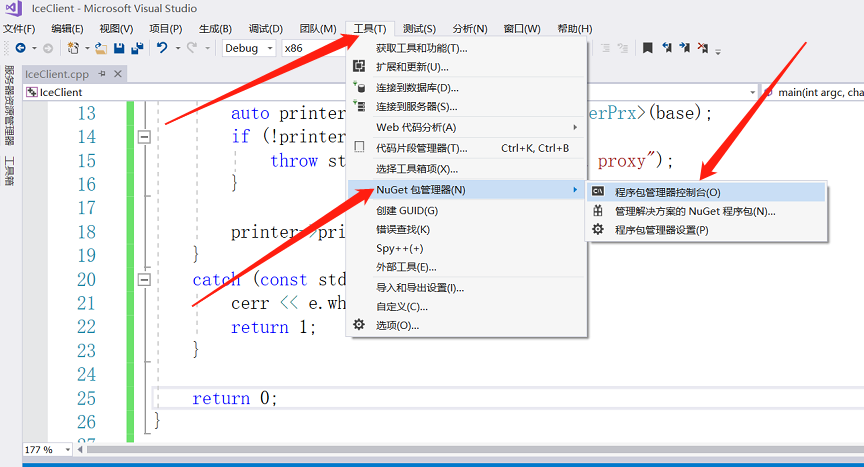Open the 项目(P) menu
This screenshot has height=467, width=864.
(x=166, y=29)
